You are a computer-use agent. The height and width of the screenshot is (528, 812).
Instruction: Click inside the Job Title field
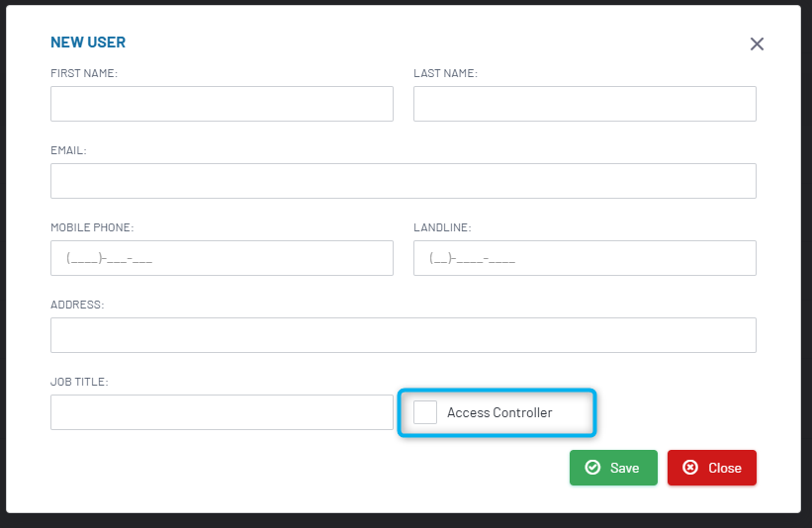(222, 412)
